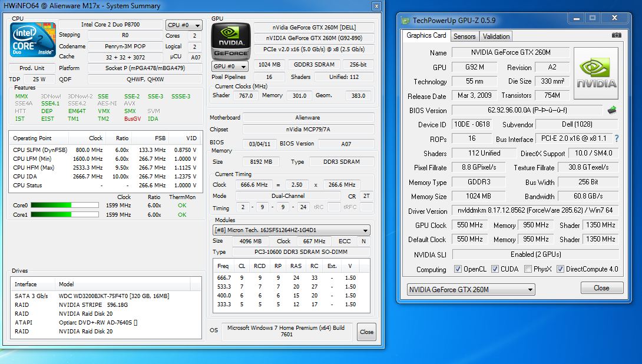The width and height of the screenshot is (642, 364).
Task: Take a GPU-Z screenshot with camera icon
Action: point(616,35)
